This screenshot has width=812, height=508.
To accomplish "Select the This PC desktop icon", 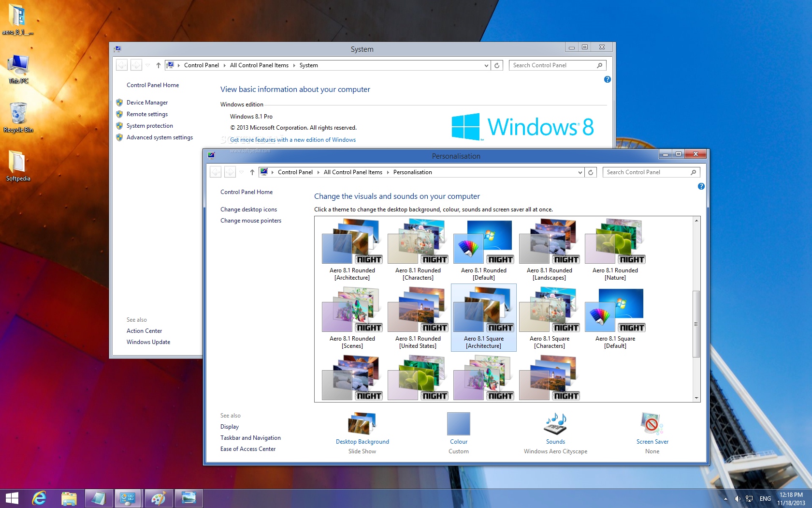I will pyautogui.click(x=18, y=69).
